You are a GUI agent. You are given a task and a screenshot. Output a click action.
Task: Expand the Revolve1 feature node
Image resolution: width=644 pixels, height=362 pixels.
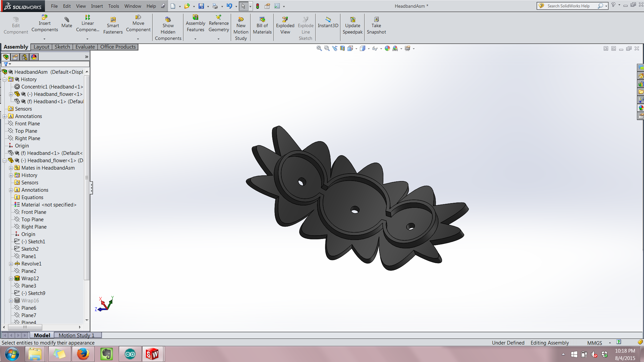point(11,264)
